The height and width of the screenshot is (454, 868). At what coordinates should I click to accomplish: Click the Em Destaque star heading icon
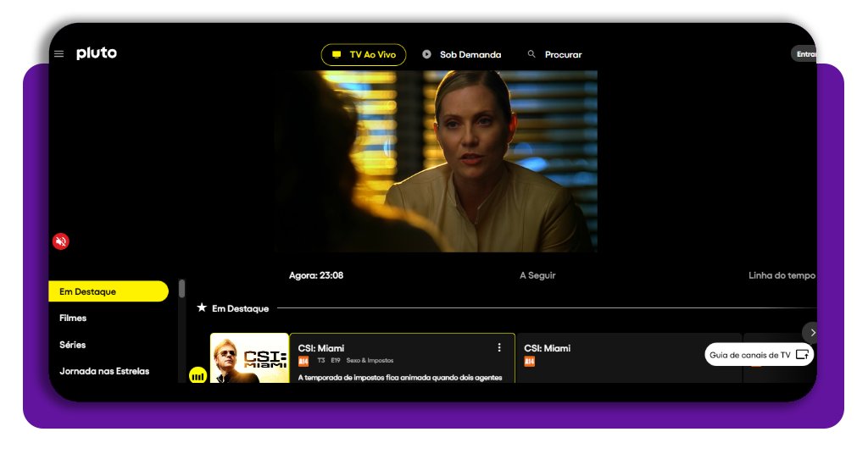(x=202, y=308)
